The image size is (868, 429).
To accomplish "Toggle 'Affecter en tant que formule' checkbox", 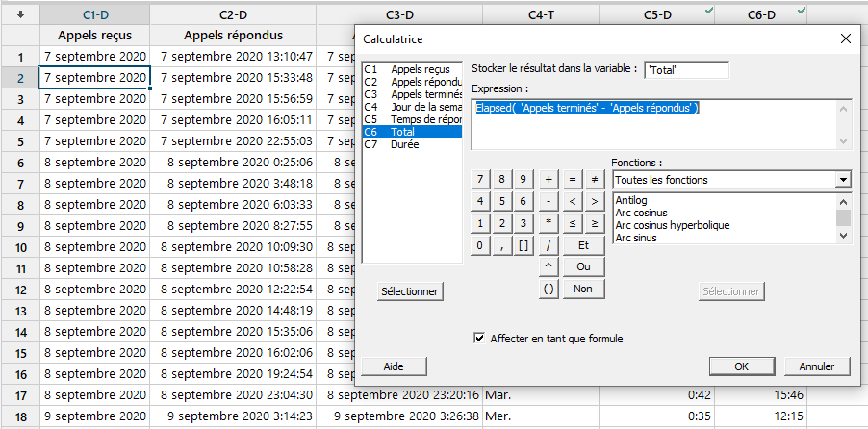I will [479, 339].
